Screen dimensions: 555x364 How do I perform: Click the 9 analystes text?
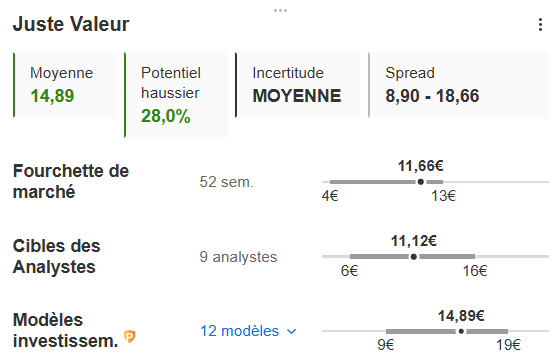point(238,257)
